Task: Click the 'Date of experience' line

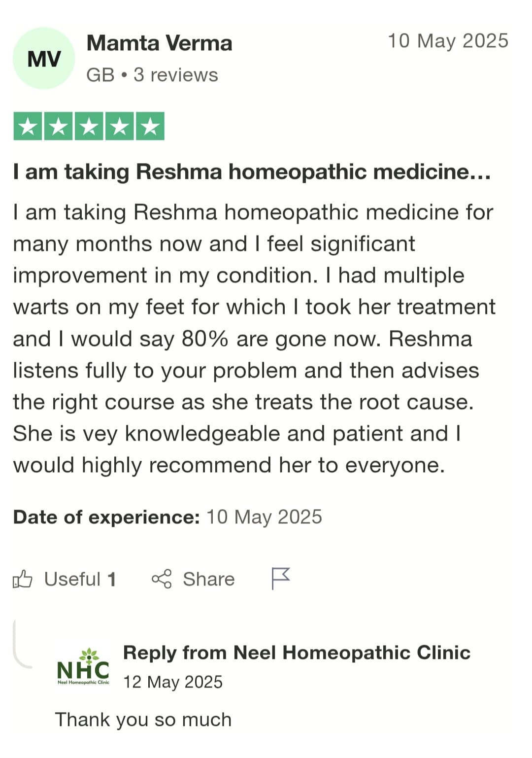Action: point(167,517)
